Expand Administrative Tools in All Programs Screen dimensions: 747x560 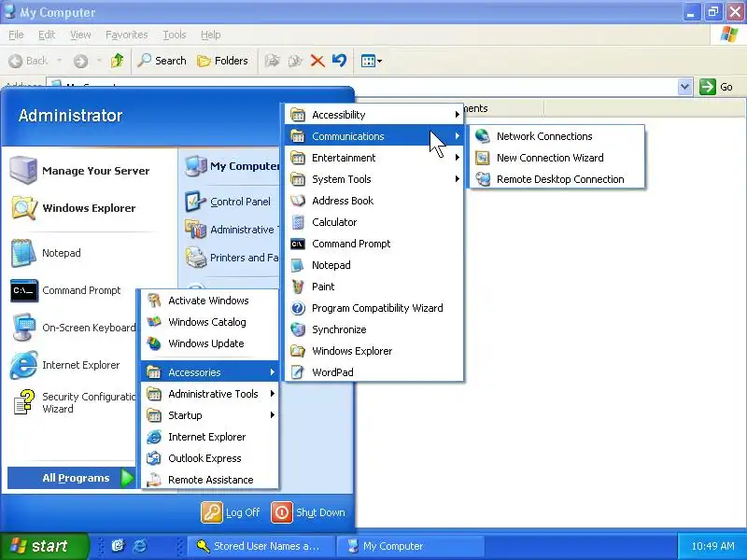point(209,394)
